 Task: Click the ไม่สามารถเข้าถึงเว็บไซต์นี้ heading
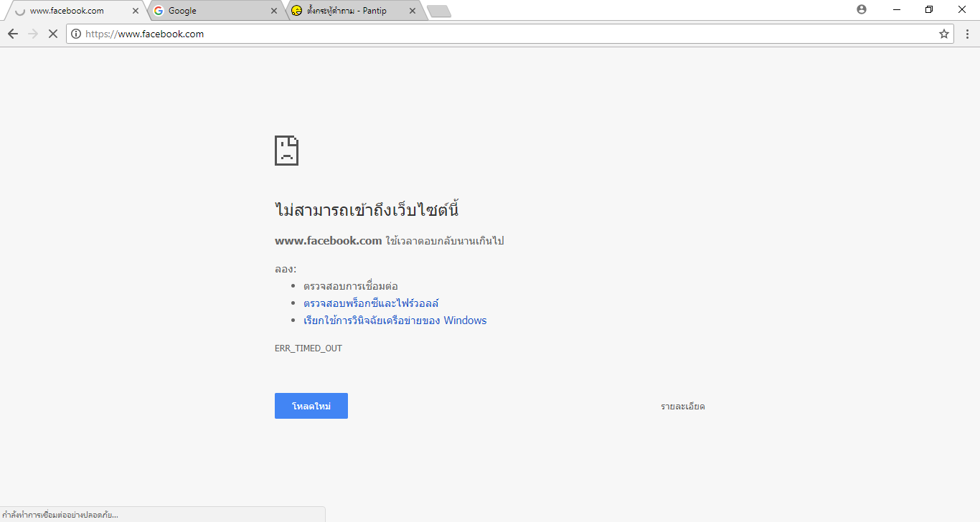(x=366, y=210)
